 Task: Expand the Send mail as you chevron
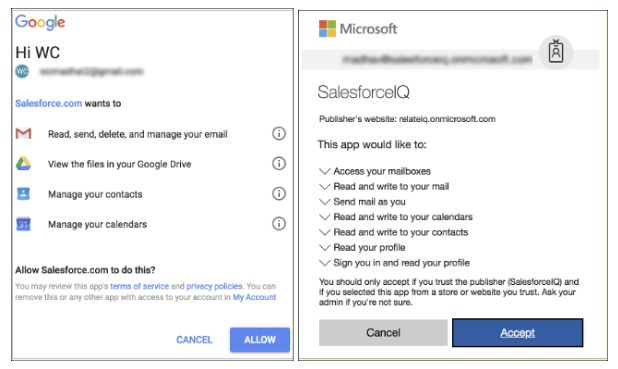click(x=324, y=202)
